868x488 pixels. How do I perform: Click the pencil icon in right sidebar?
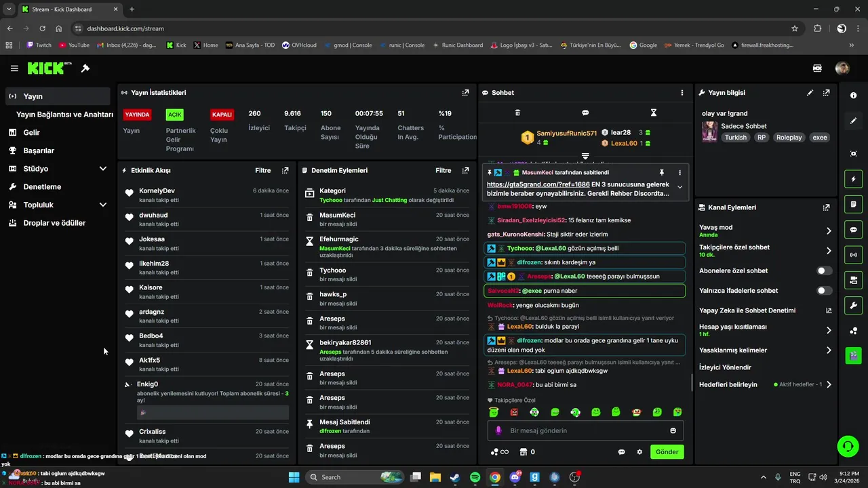pyautogui.click(x=853, y=121)
